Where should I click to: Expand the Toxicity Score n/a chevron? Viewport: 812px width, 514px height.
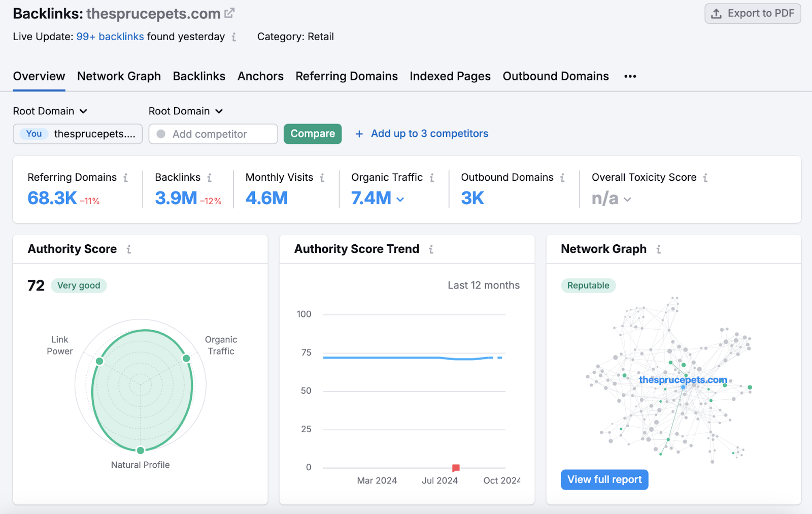[627, 200]
